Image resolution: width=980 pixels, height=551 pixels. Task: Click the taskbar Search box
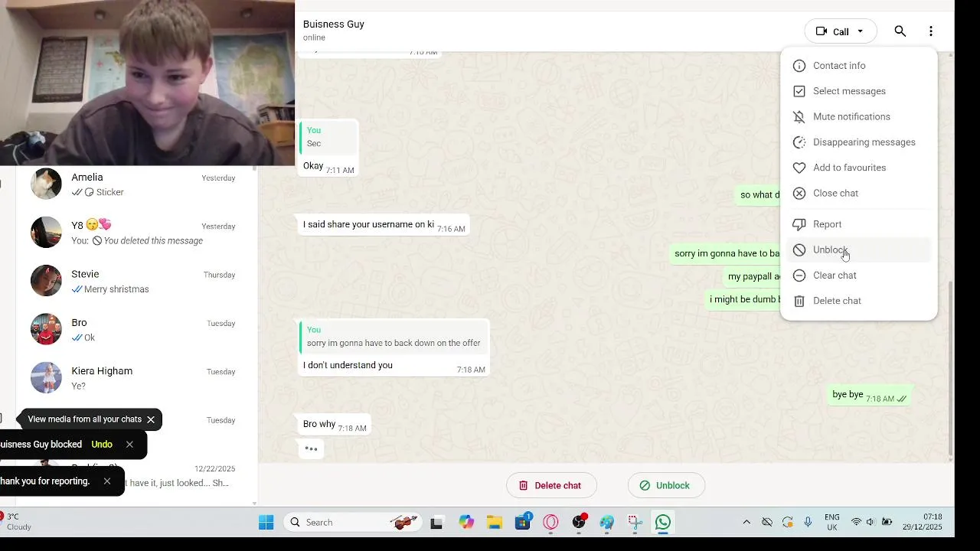[352, 523]
